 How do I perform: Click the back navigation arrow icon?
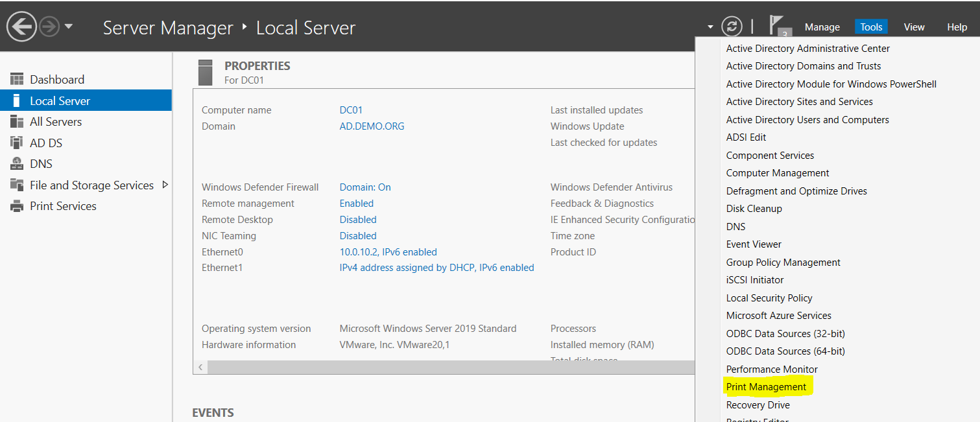click(x=21, y=27)
